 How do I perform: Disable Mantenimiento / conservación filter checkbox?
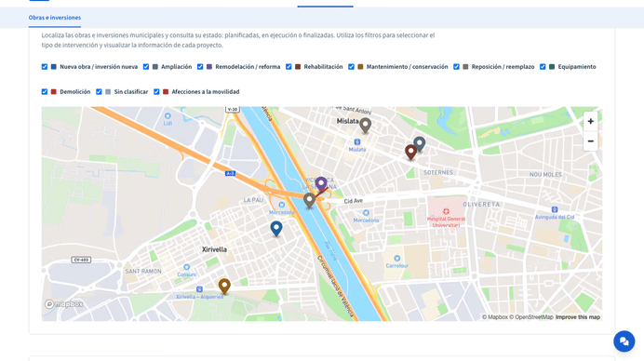351,67
